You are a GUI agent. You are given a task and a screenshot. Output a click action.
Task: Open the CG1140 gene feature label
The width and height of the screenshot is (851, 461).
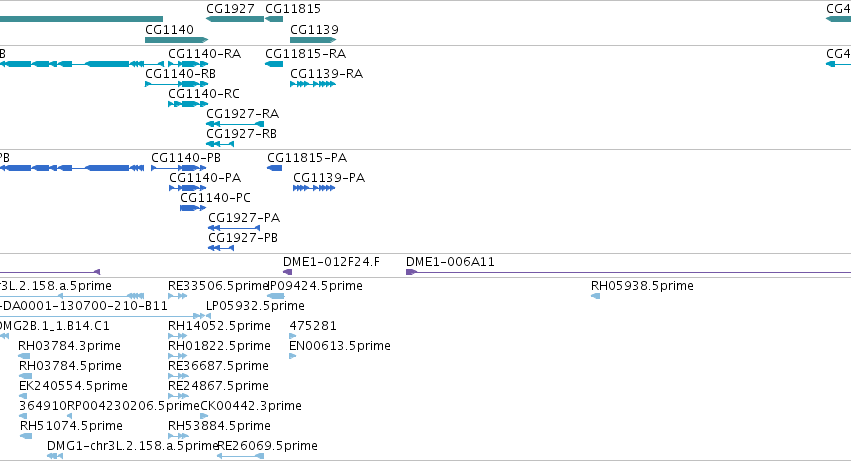pos(169,29)
